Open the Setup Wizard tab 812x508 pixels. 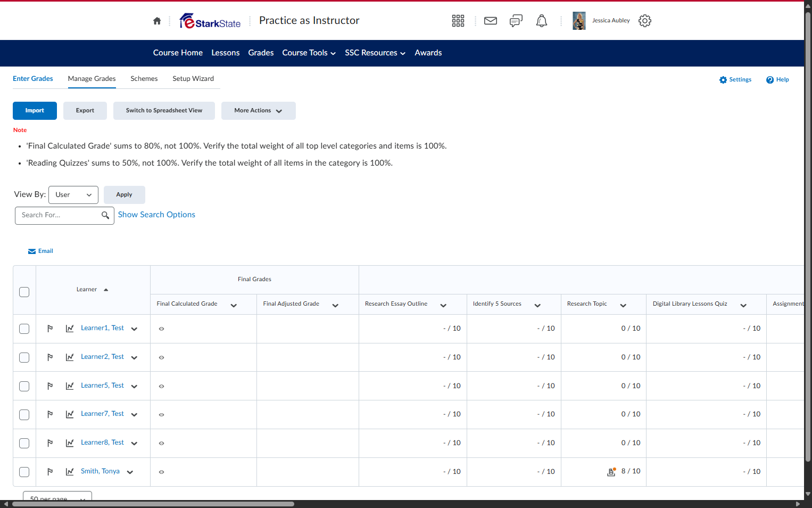[193, 79]
